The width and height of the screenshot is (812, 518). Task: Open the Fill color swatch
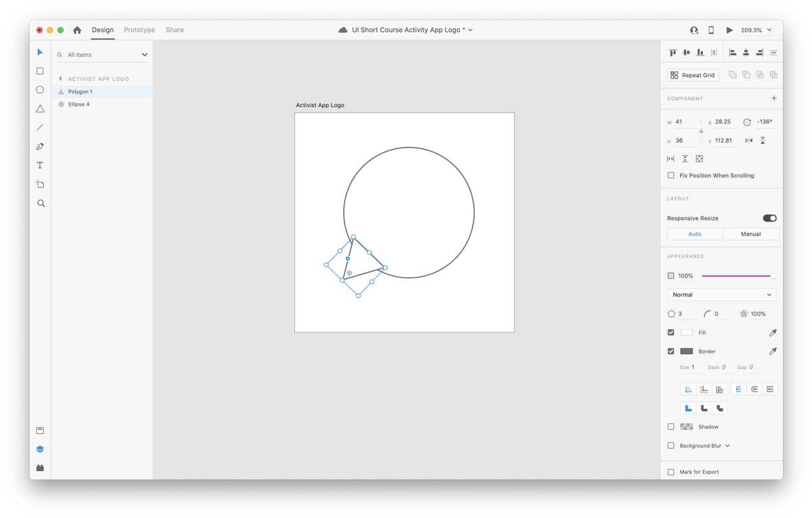click(x=686, y=332)
